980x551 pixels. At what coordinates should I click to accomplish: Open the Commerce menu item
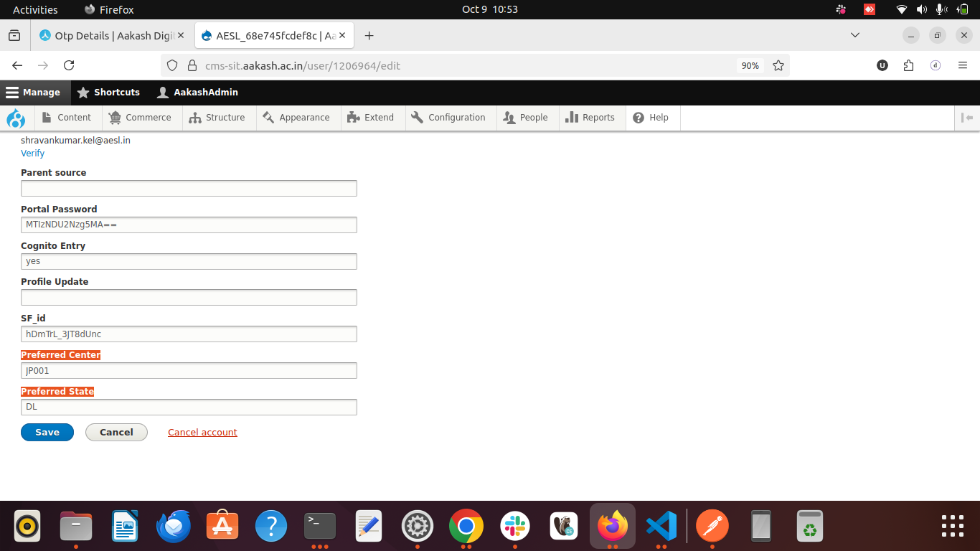pos(141,118)
